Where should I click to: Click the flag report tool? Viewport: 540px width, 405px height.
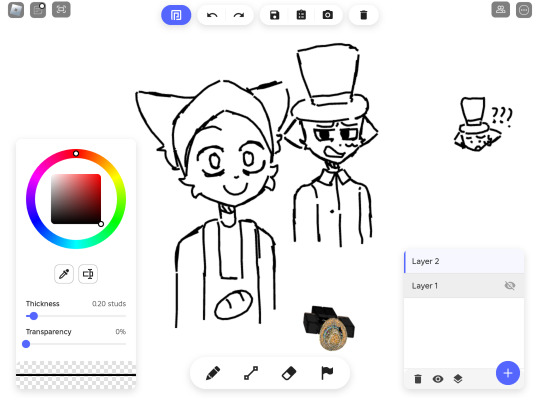coord(327,373)
